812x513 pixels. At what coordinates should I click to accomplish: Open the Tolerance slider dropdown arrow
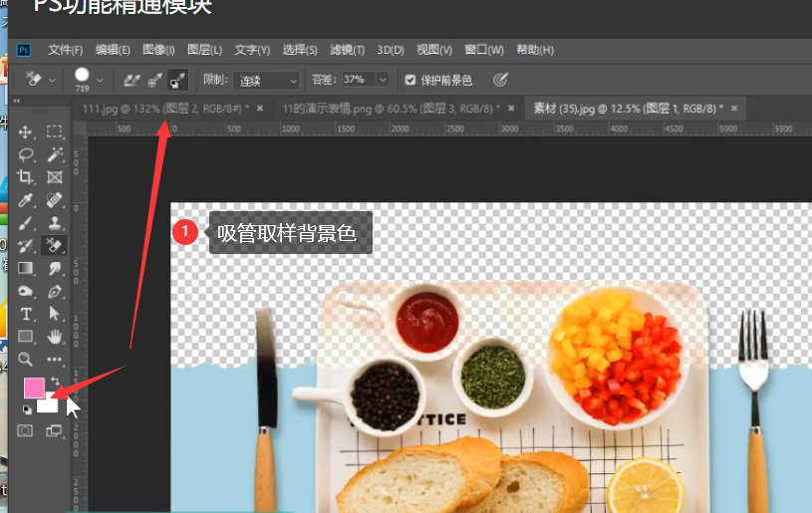(383, 80)
